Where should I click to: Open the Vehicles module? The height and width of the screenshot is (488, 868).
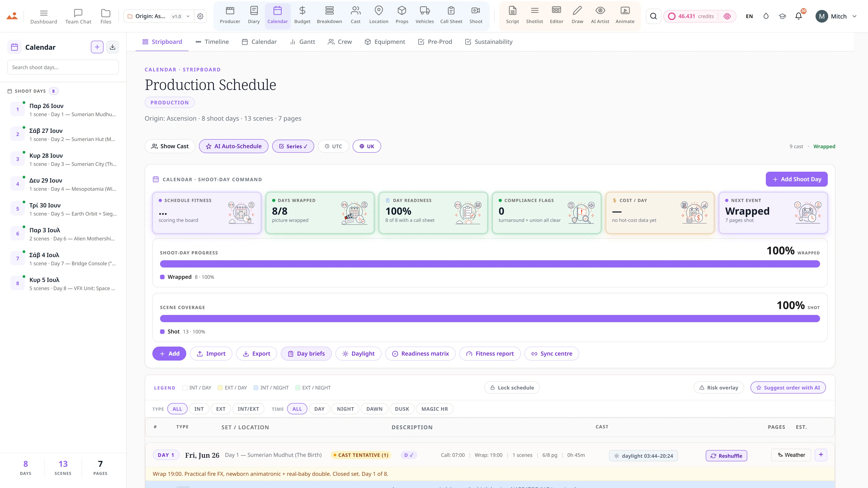click(425, 16)
